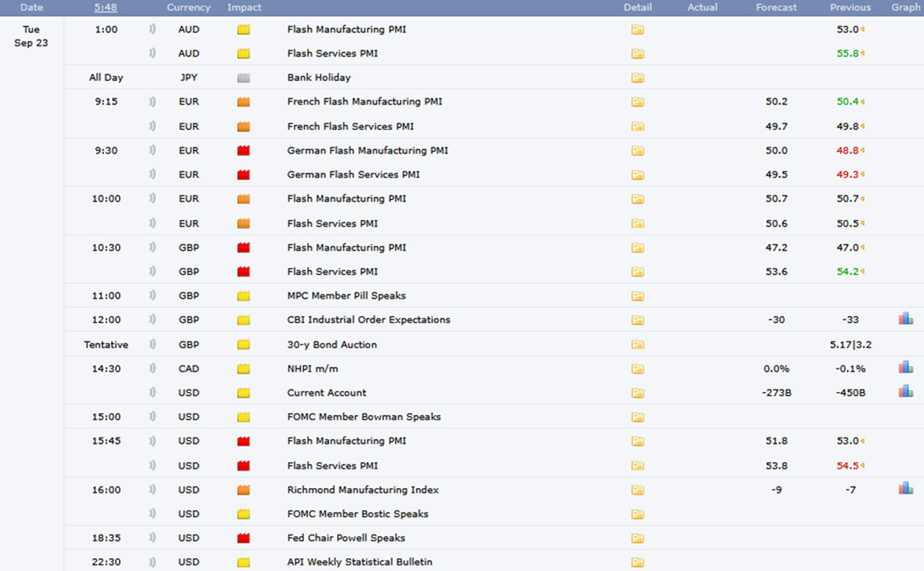Enable alert speaker for MPC Member Pill Speaks
Viewport: 924px width, 571px height.
152,295
